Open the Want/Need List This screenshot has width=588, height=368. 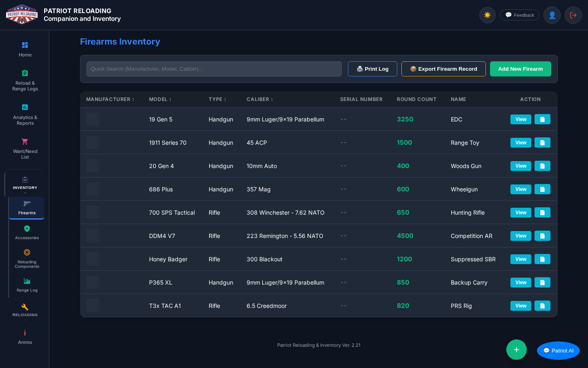[x=25, y=148]
